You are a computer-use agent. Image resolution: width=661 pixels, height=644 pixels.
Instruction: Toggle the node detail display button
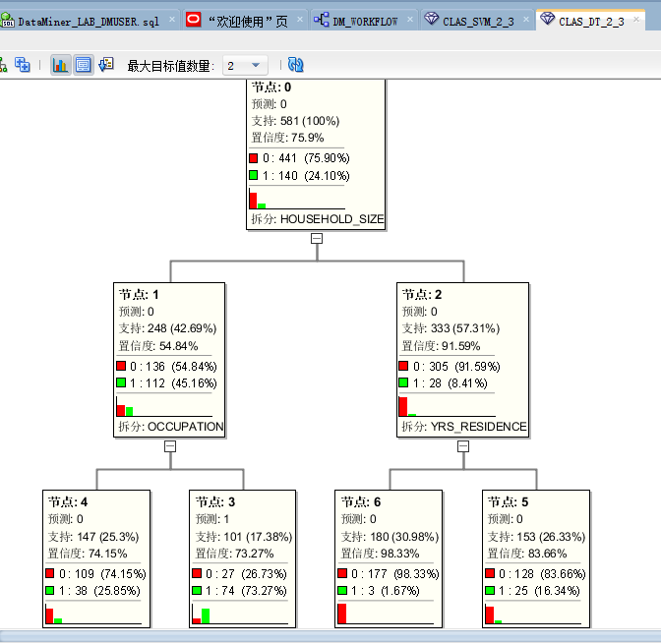pos(83,65)
